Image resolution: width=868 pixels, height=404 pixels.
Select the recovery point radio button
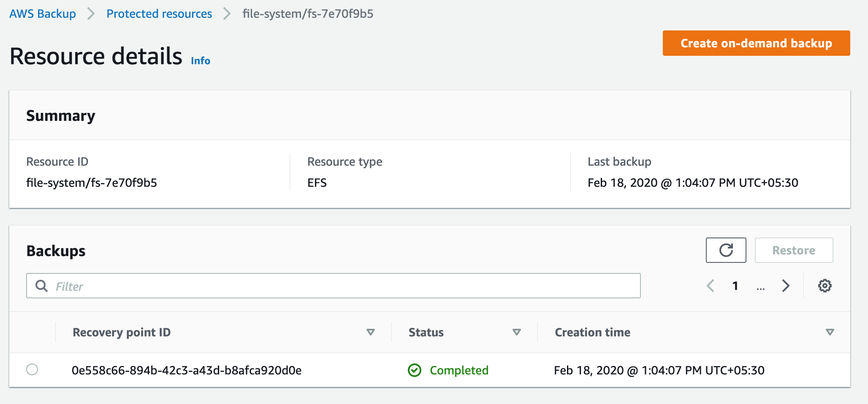coord(33,370)
